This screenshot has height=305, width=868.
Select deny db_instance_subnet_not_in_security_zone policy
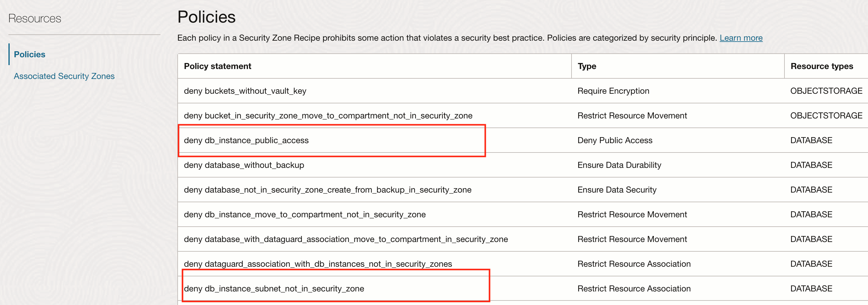[x=274, y=288]
